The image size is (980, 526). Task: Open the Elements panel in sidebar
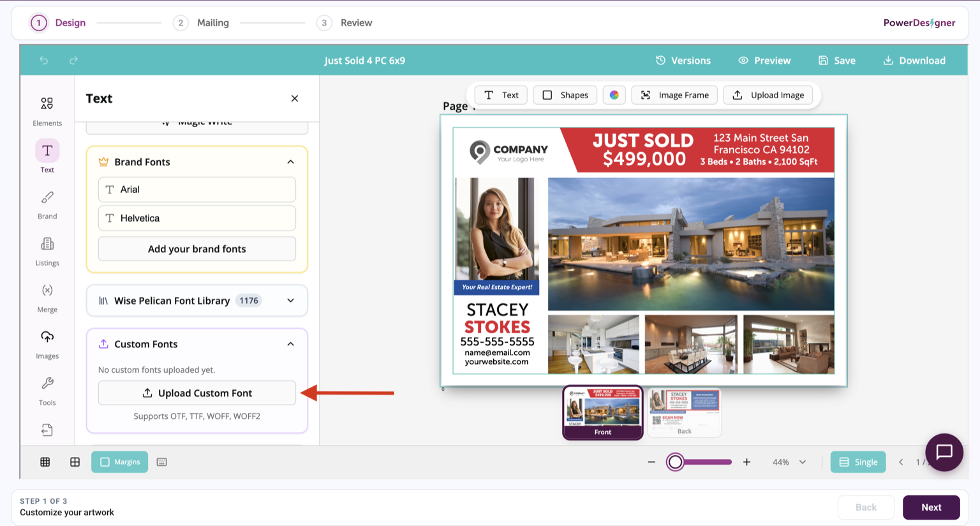[x=47, y=110]
